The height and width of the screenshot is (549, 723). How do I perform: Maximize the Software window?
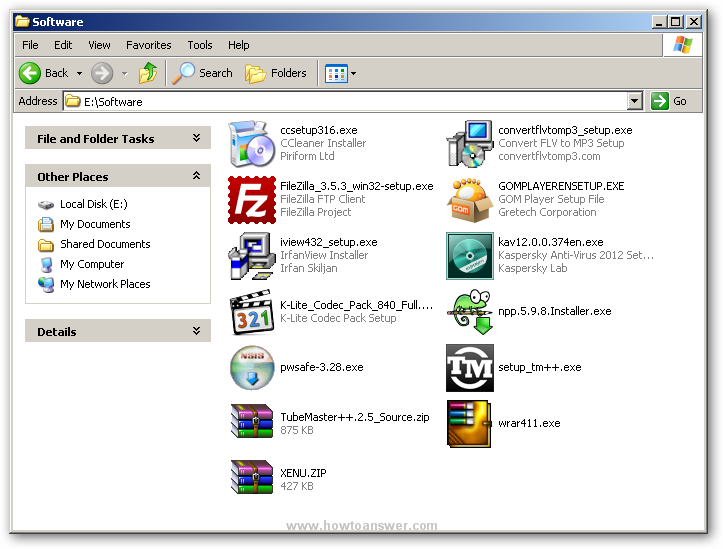pyautogui.click(x=676, y=22)
